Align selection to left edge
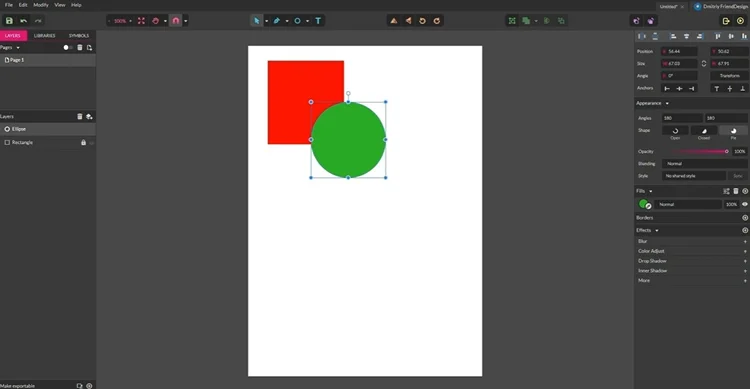The image size is (750, 389). coord(673,36)
